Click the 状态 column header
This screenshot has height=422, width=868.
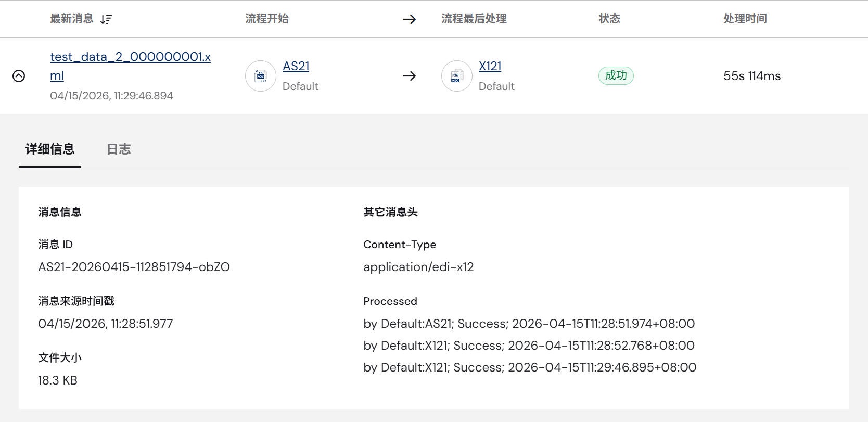(609, 19)
